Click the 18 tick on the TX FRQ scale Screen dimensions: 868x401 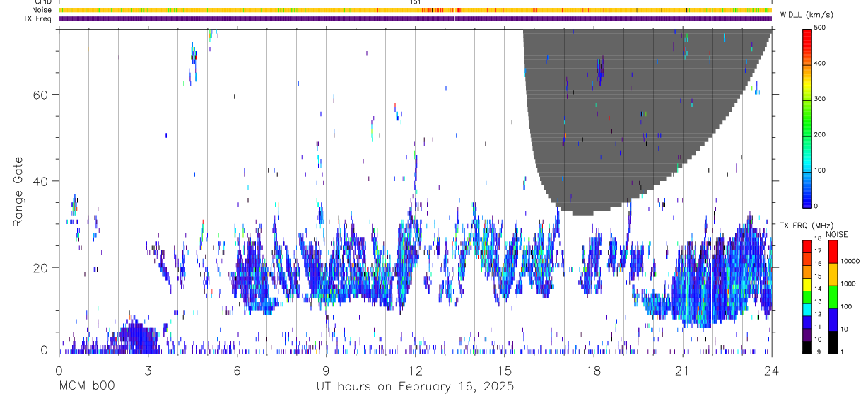point(818,240)
